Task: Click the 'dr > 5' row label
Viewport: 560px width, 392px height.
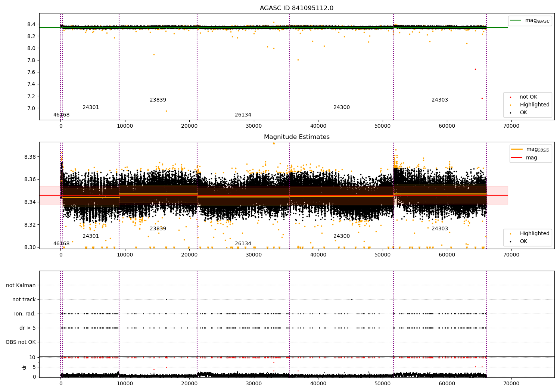Action: [28, 328]
